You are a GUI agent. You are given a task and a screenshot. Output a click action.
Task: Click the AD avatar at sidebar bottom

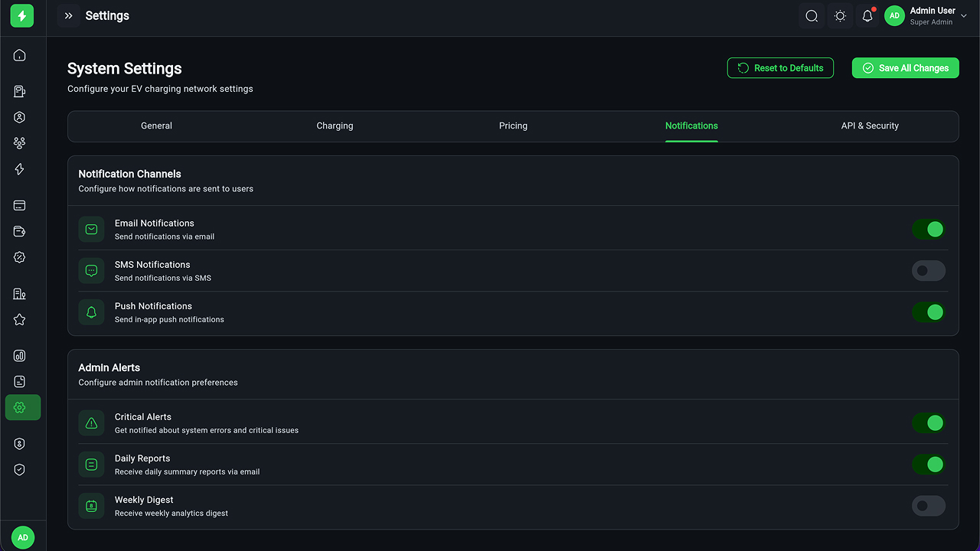tap(23, 537)
